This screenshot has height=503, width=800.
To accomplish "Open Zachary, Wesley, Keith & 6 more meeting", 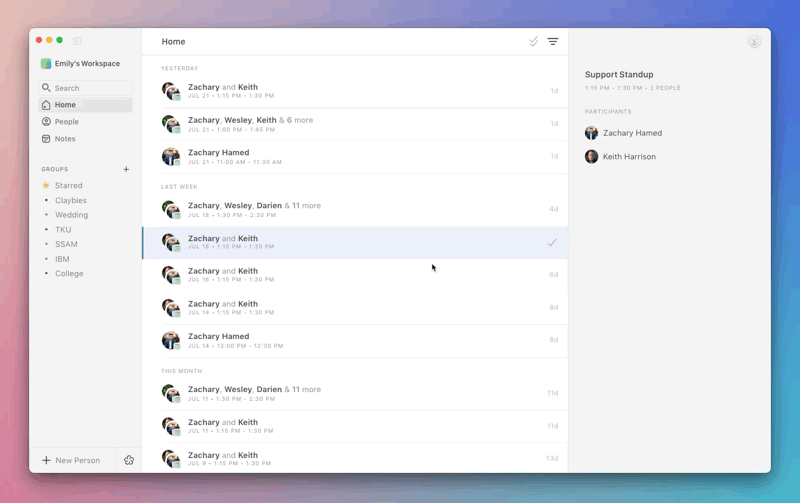I will coord(355,124).
